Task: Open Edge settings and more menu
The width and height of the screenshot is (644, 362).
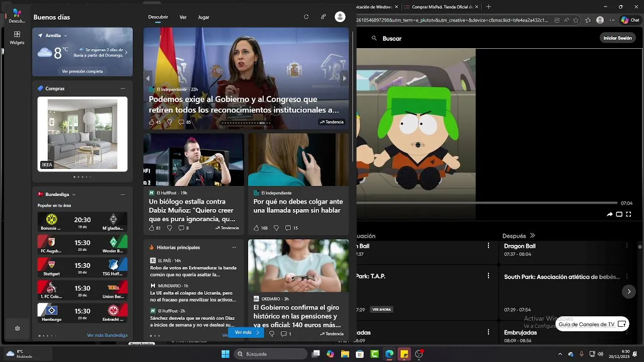Action: click(x=612, y=20)
